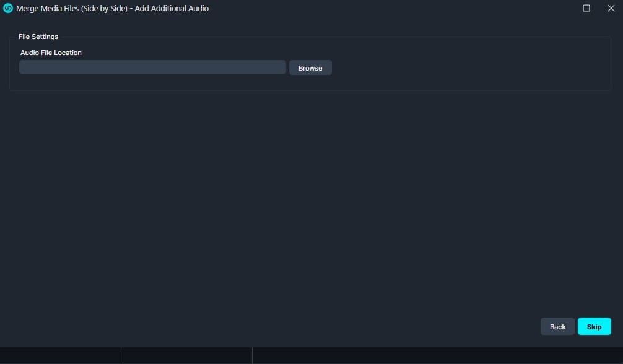Hit the gray Back button
This screenshot has width=623, height=364.
coord(557,326)
